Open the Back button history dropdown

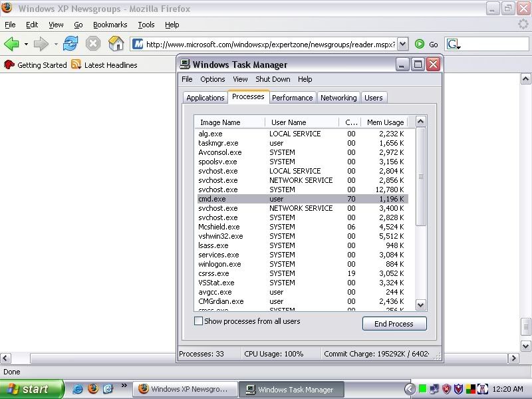(26, 44)
